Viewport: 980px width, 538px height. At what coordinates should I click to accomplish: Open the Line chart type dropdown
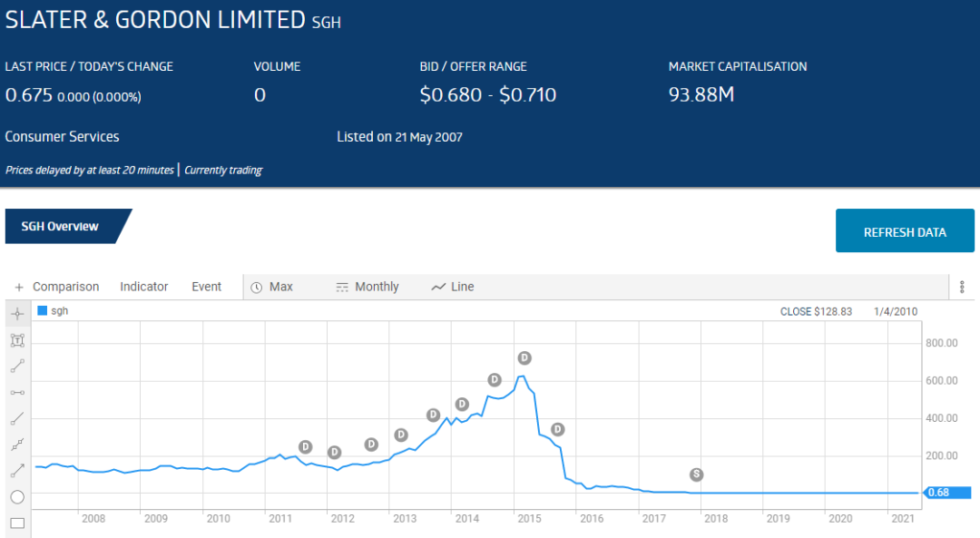[452, 287]
